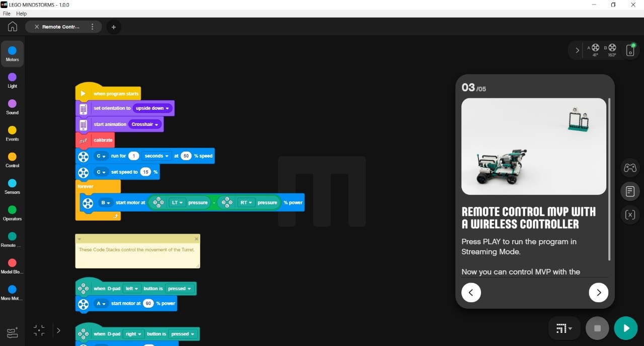Image resolution: width=644 pixels, height=346 pixels.
Task: Select the Remote Control block category
Action: click(x=12, y=240)
